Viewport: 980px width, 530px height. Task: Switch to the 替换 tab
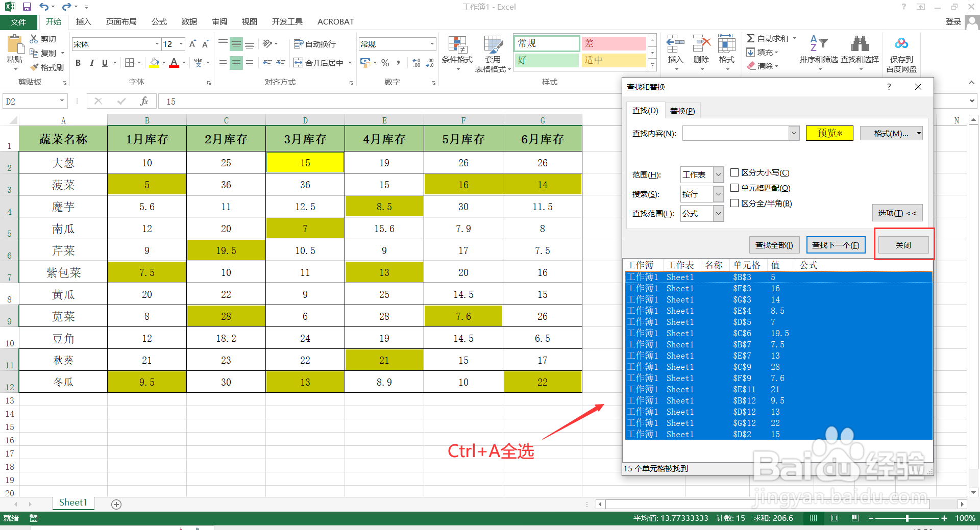pyautogui.click(x=682, y=110)
